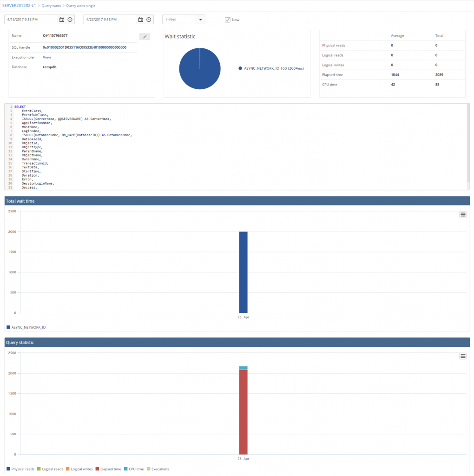Viewport: 474px width, 476px height.
Task: Edit the query name with the pencil icon
Action: pos(144,36)
